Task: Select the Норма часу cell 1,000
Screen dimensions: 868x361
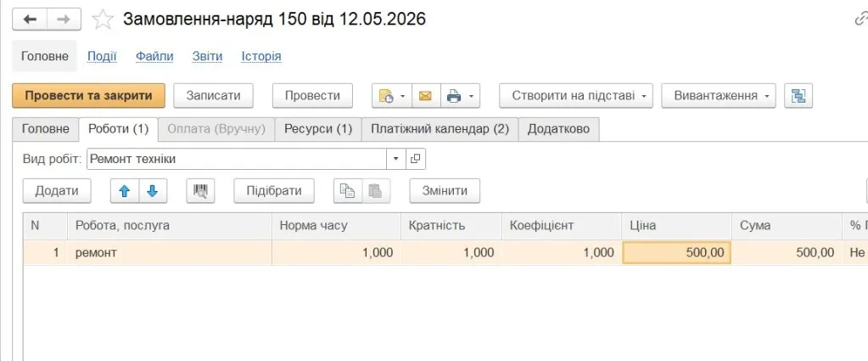Action: click(337, 253)
